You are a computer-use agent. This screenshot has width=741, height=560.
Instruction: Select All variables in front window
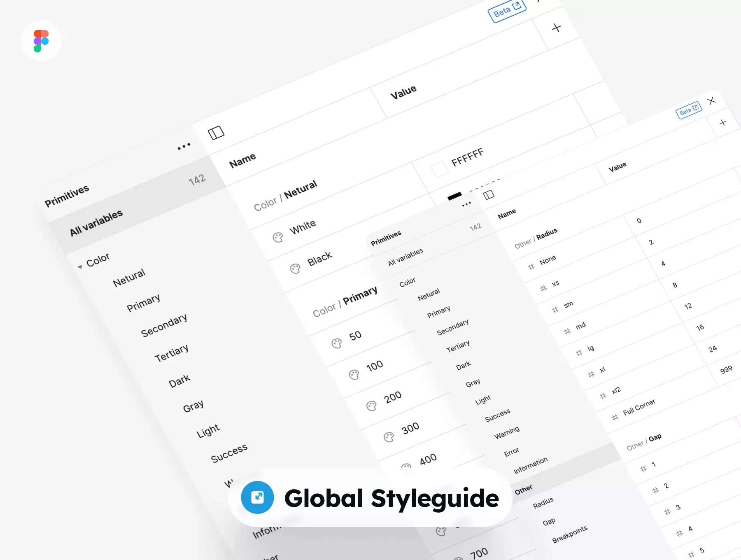coord(405,257)
